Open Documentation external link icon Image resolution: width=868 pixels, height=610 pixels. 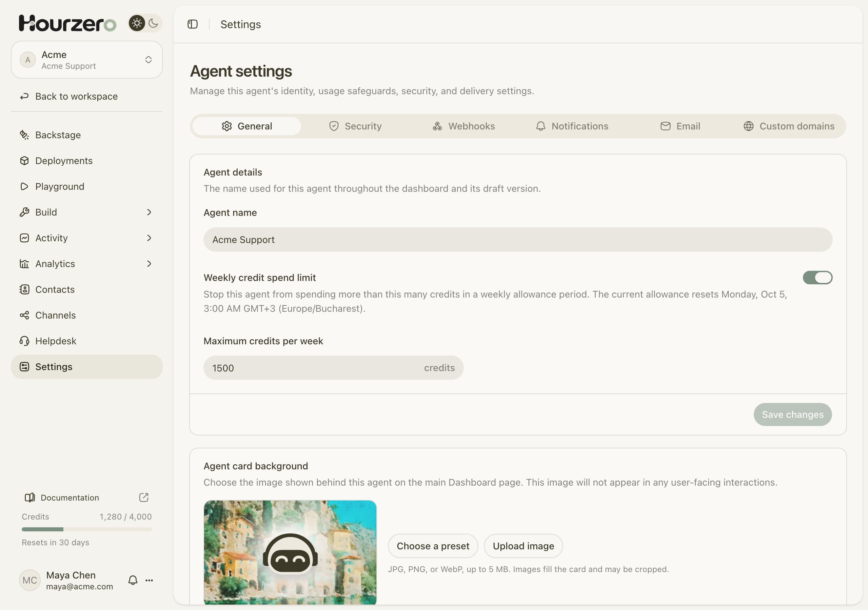coord(144,497)
